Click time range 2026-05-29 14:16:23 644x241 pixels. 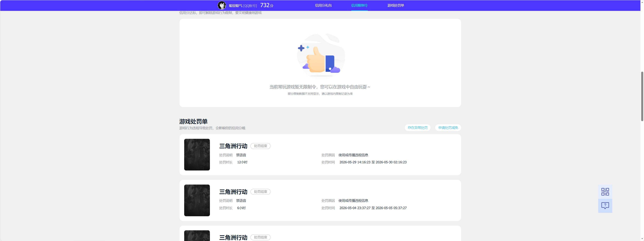pyautogui.click(x=373, y=162)
